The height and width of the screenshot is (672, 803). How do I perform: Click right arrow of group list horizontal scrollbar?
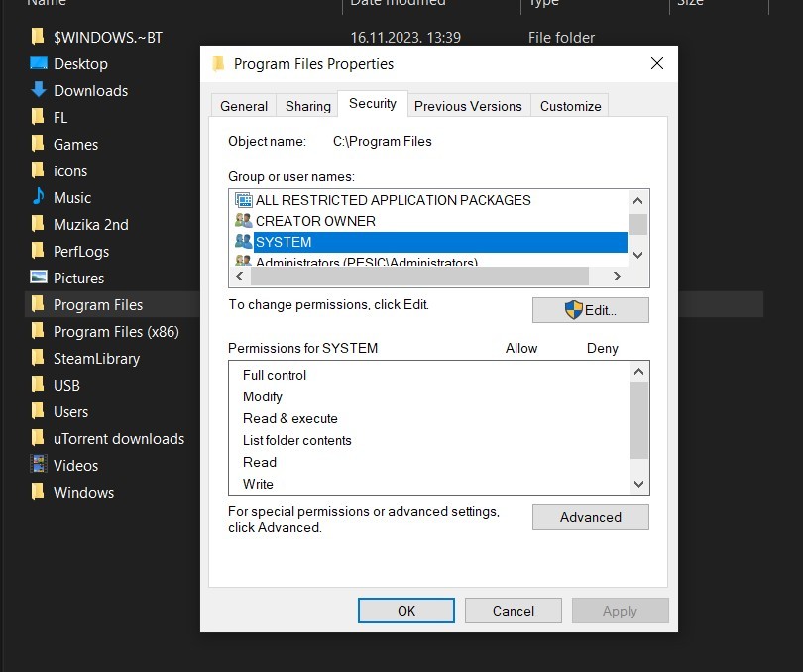[x=617, y=277]
